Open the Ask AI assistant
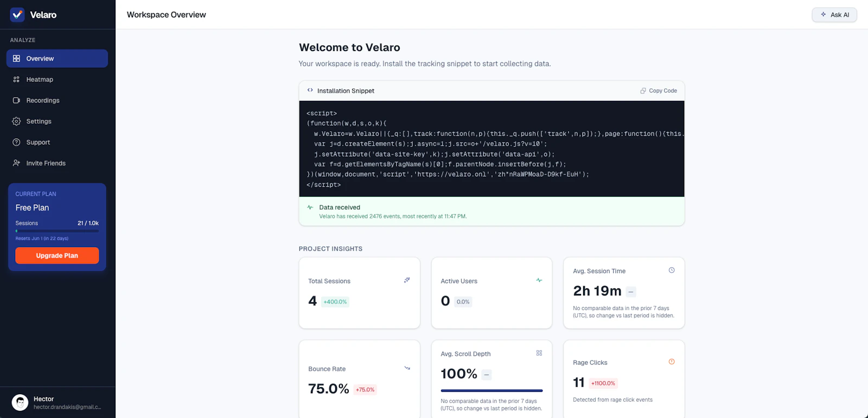 (834, 15)
